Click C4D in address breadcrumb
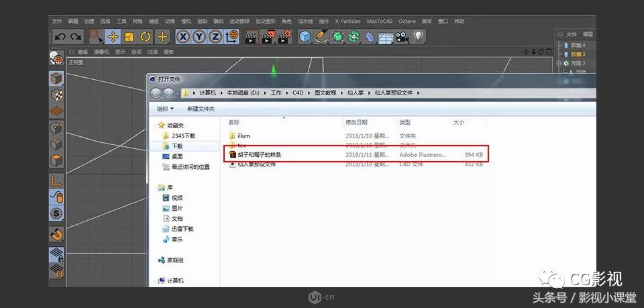The width and height of the screenshot is (644, 308). 297,93
